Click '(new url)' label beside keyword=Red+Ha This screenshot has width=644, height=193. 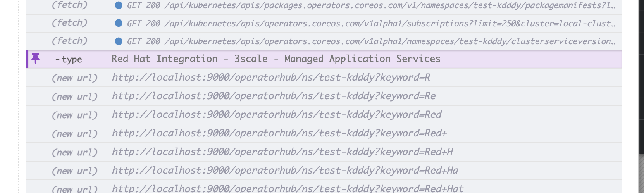(75, 171)
